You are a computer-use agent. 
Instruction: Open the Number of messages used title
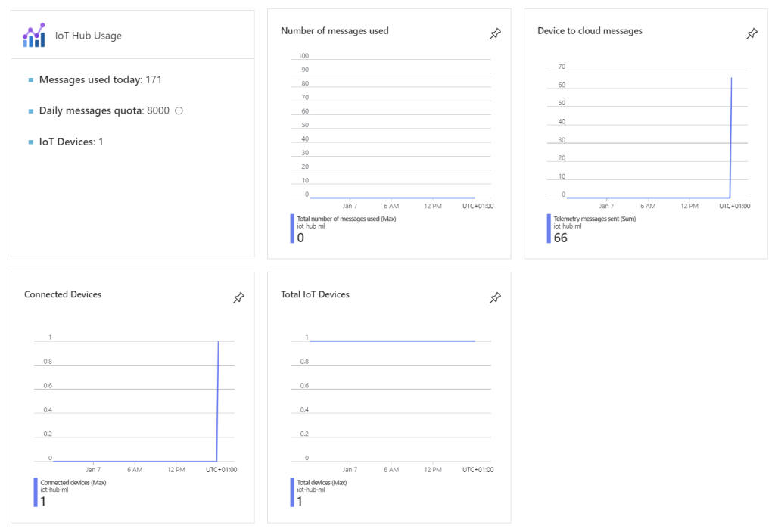tap(335, 31)
